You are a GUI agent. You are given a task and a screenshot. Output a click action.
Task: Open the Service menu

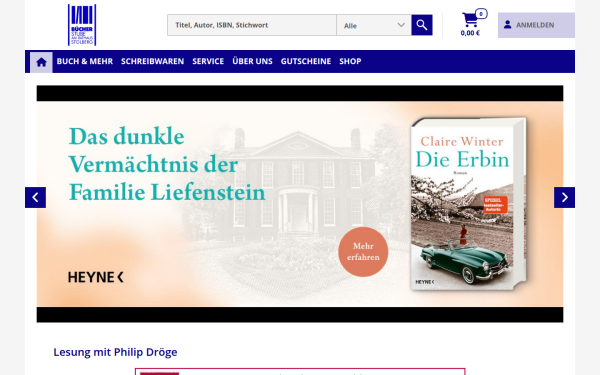[x=208, y=61]
